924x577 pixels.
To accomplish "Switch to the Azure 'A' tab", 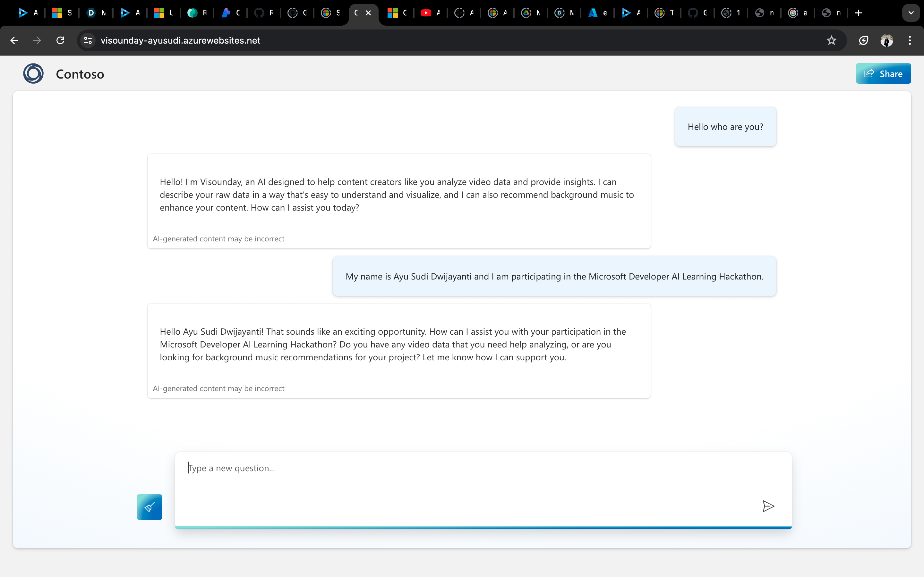I will click(x=597, y=13).
